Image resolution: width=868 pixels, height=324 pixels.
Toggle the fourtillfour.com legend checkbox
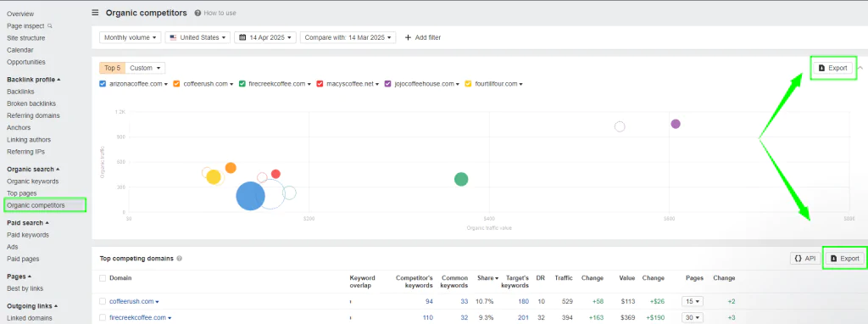(x=468, y=84)
